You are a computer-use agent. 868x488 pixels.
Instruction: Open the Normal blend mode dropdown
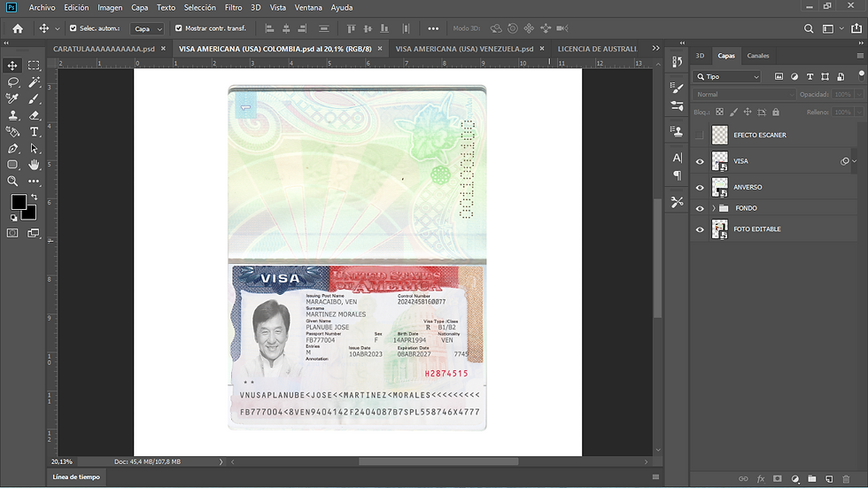744,95
